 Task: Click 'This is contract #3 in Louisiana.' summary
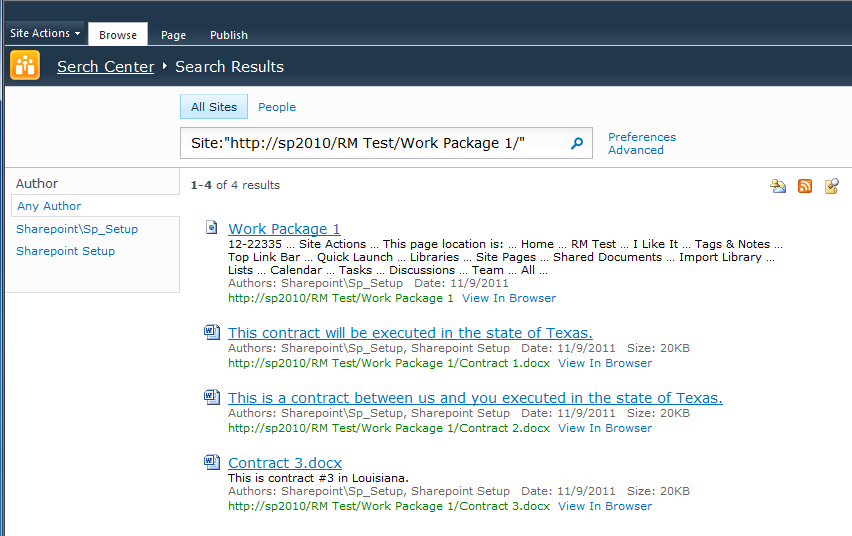318,478
